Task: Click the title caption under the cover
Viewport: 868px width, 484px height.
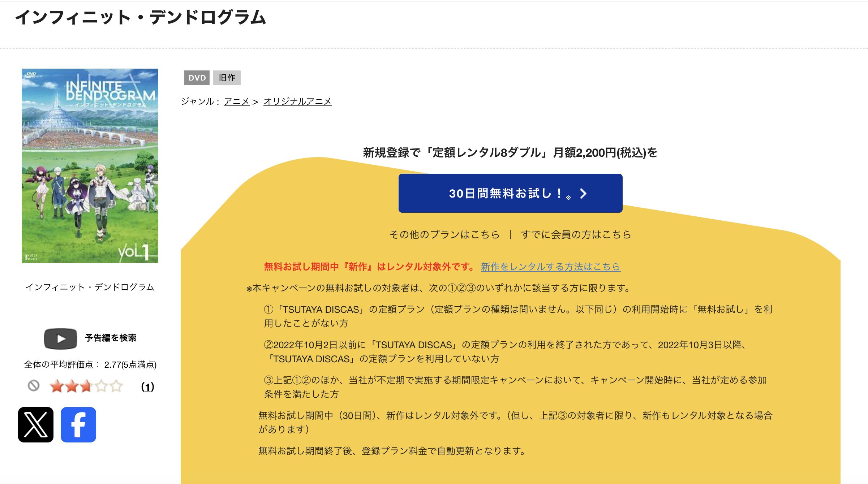Action: [x=90, y=287]
